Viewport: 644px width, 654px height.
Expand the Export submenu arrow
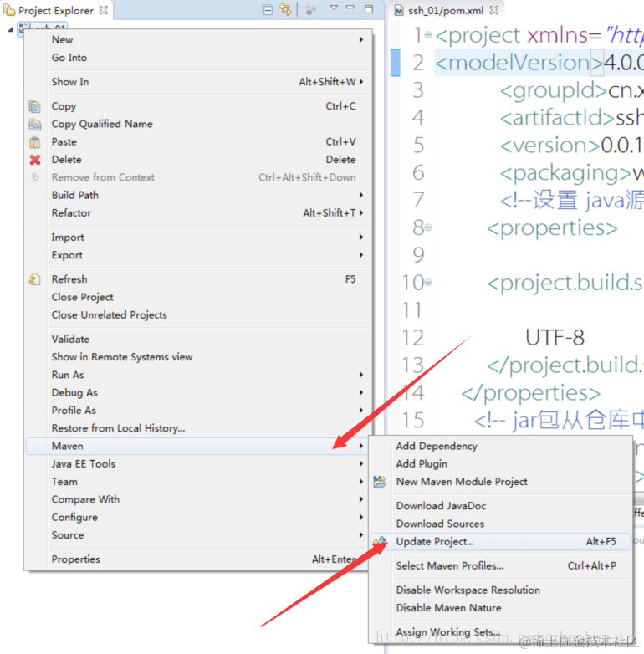click(x=361, y=255)
